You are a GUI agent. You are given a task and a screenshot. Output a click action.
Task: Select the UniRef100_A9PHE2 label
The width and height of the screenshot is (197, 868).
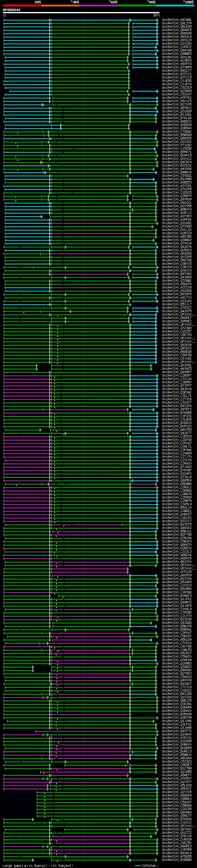177,321
